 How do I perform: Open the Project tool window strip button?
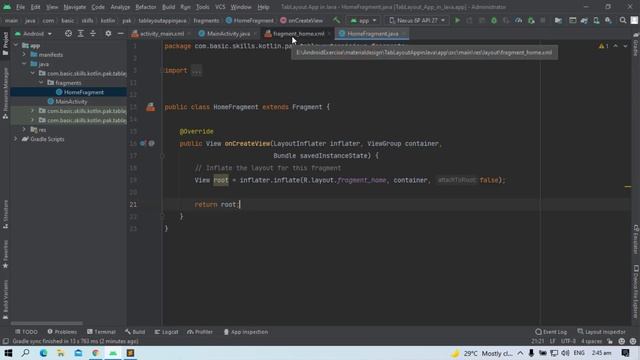point(5,44)
